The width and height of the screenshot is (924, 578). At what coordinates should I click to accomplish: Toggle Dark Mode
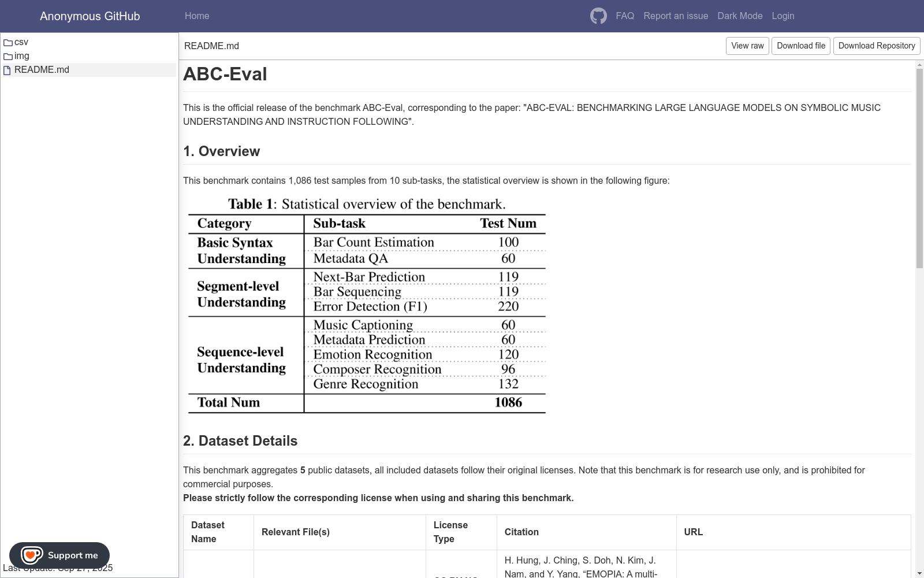tap(740, 16)
